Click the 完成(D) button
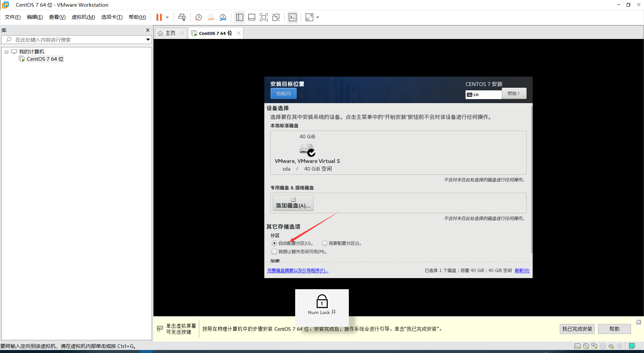The width and height of the screenshot is (644, 353). point(283,93)
